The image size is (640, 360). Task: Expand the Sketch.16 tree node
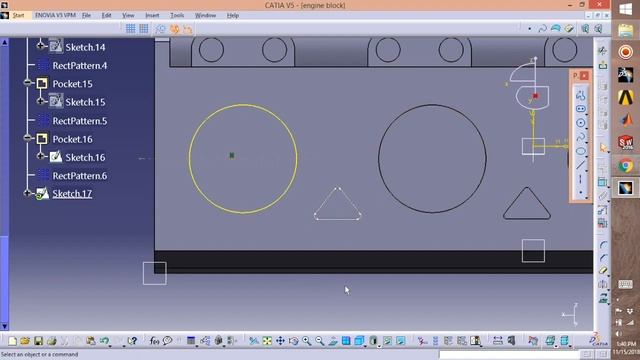click(40, 156)
